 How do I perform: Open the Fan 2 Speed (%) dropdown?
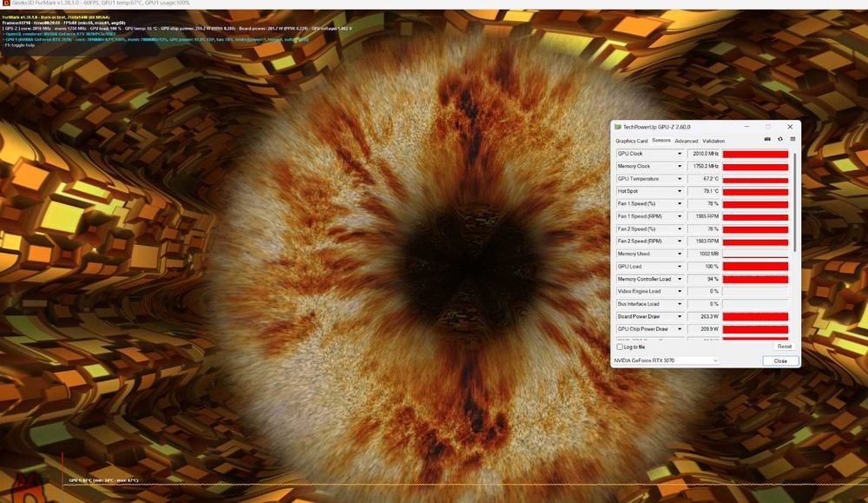[680, 228]
